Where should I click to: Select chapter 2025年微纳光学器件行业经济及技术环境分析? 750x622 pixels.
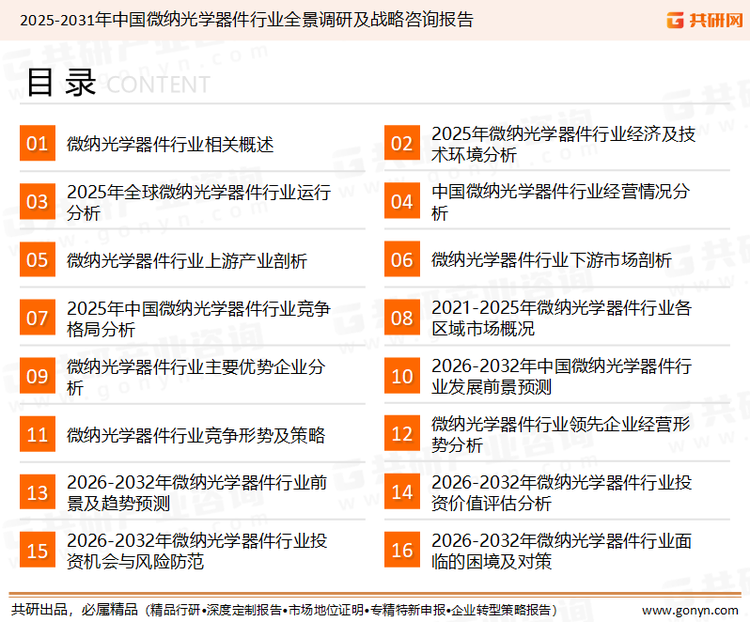[x=563, y=144]
